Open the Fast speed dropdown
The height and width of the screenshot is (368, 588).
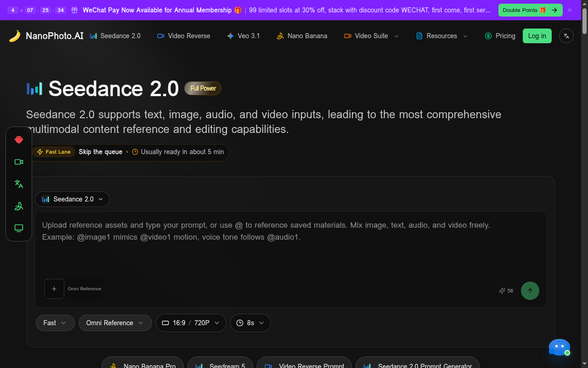pos(55,323)
